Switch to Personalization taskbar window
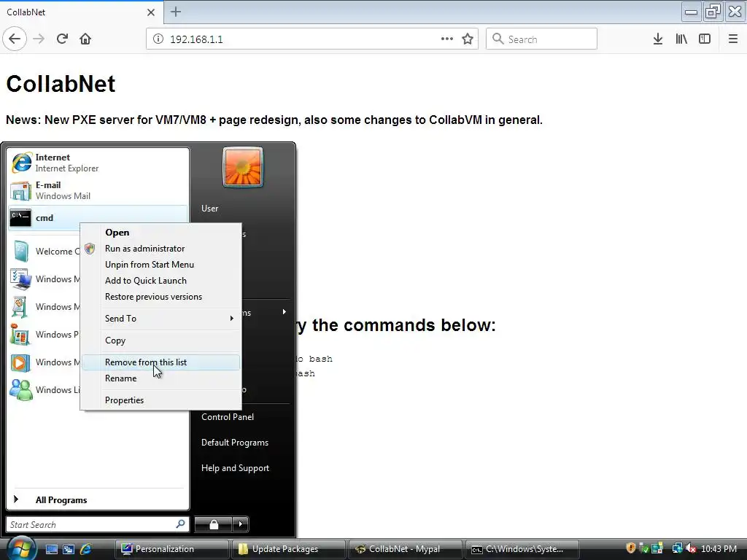This screenshot has width=747, height=560. [x=171, y=549]
